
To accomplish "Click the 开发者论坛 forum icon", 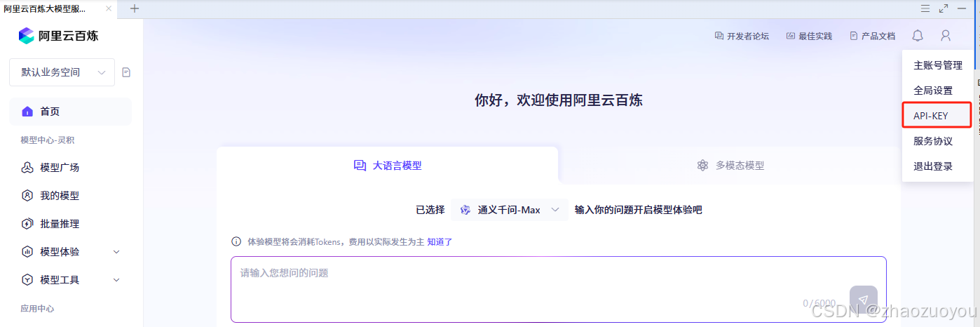I will 719,36.
